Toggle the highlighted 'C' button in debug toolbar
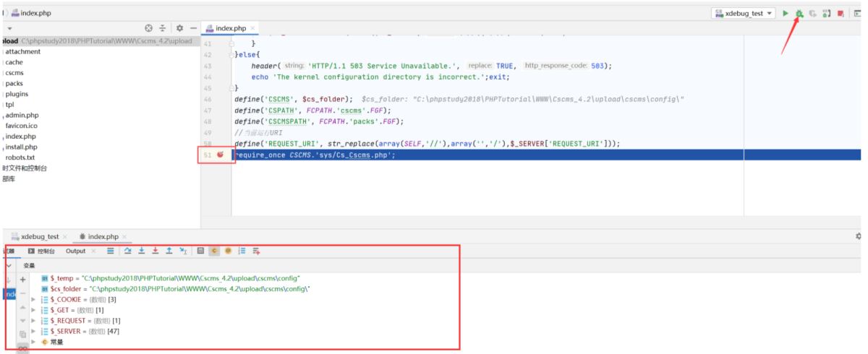The height and width of the screenshot is (354, 868). point(215,251)
